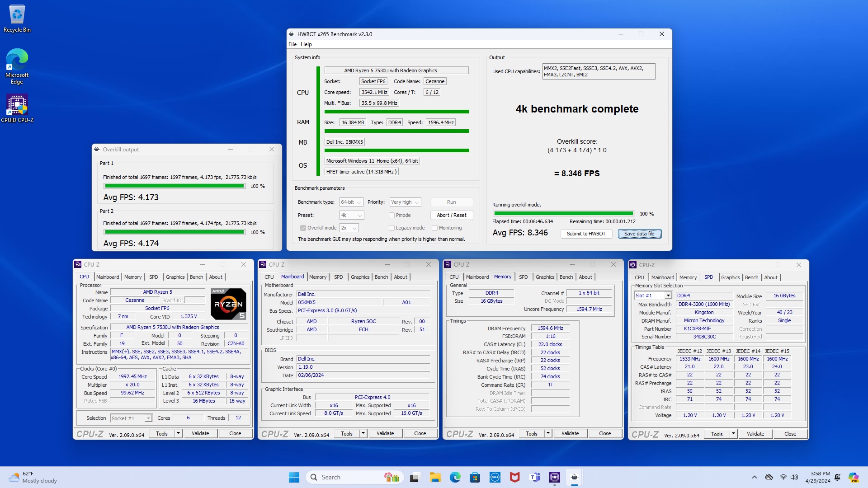Viewport: 868px width, 488px height.
Task: Show hidden system tray icons
Action: point(754,477)
